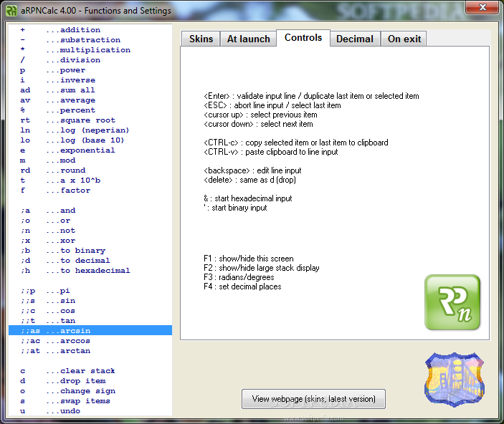The image size is (504, 424).
Task: Select the 'e ...exponential' row
Action: [90, 150]
